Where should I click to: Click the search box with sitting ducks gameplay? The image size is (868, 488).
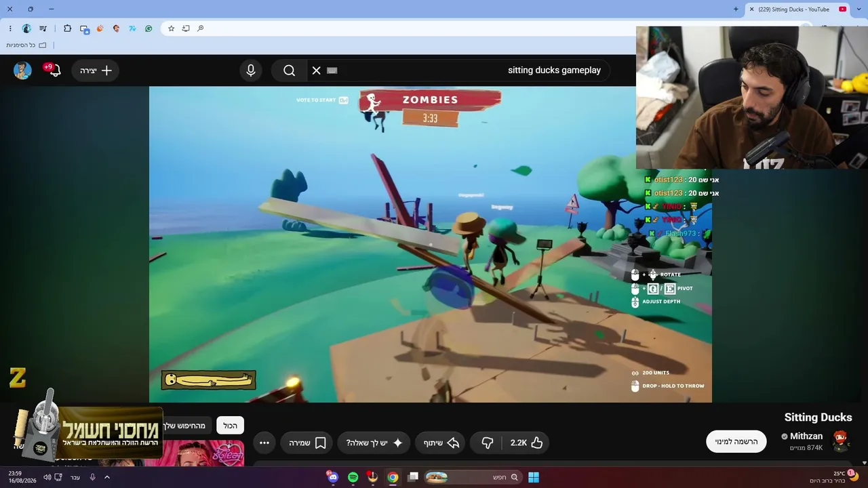coord(458,70)
